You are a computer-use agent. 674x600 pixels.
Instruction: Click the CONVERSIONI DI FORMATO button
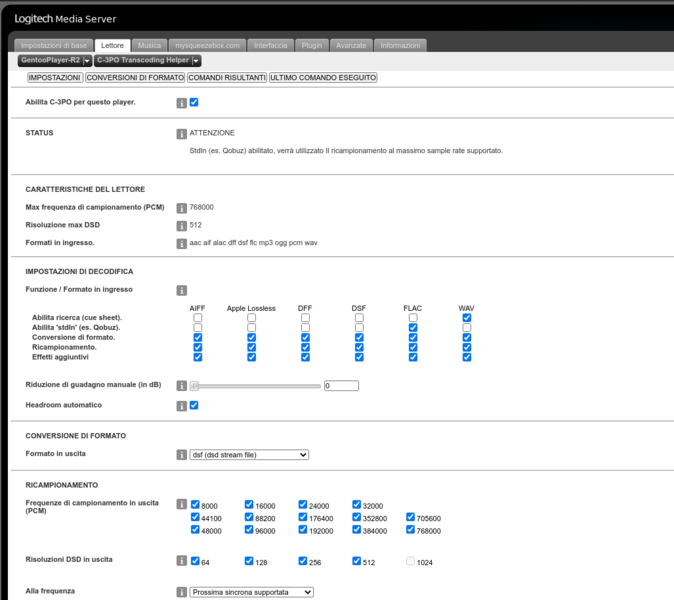(x=135, y=77)
